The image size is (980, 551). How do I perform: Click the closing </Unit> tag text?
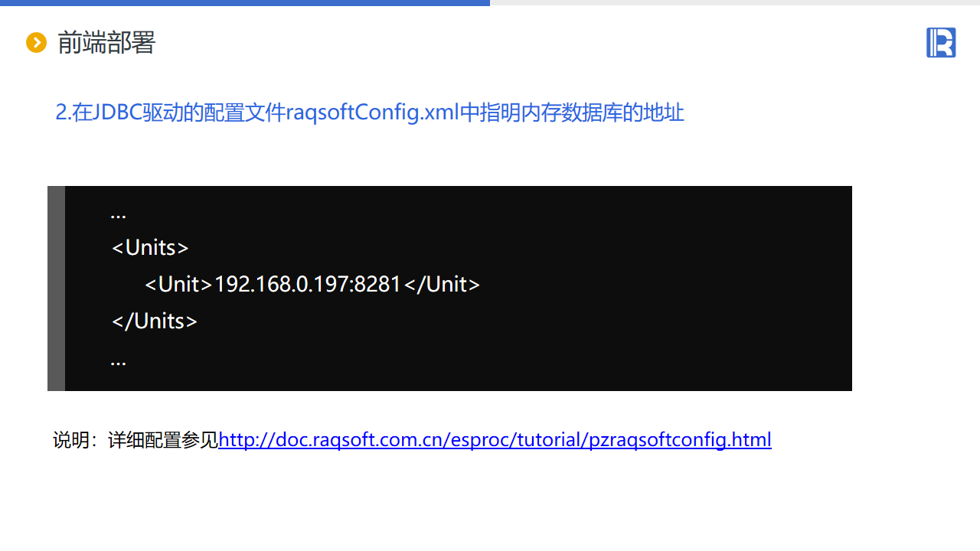[442, 285]
